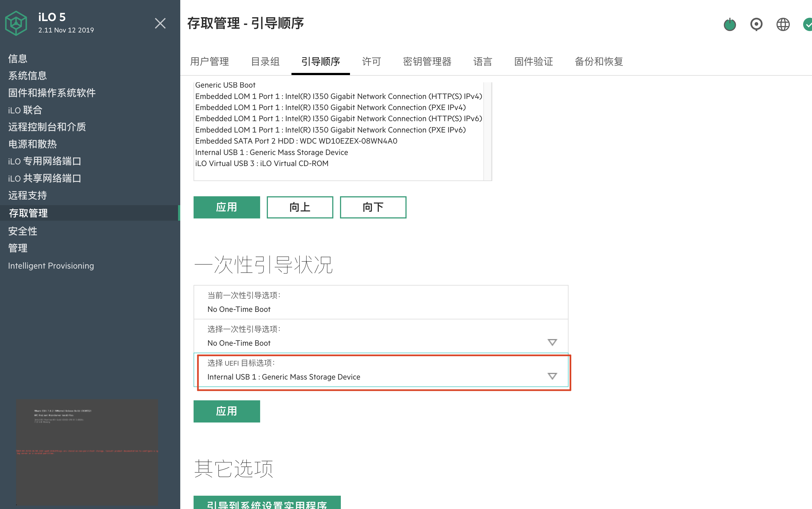Switch to the 备份和恢复 tab
This screenshot has width=812, height=509.
pyautogui.click(x=598, y=62)
